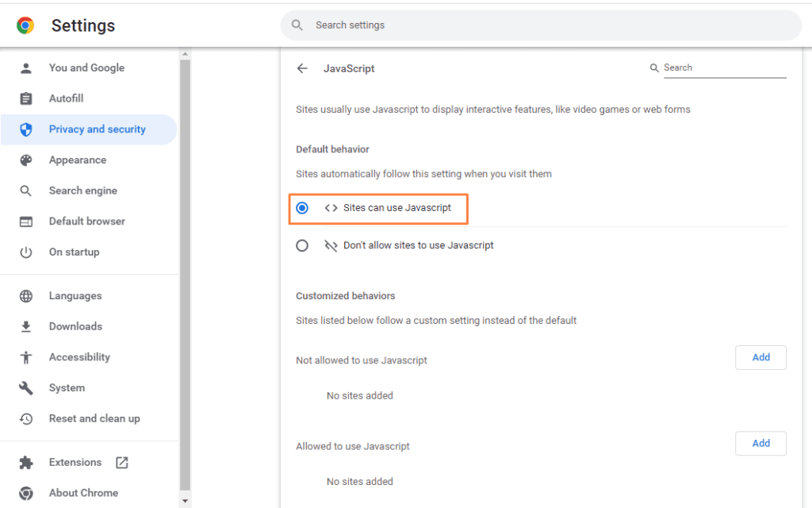Viewport: 812px width, 508px height.
Task: Add a site not allowed to use Javascript
Action: pos(760,357)
